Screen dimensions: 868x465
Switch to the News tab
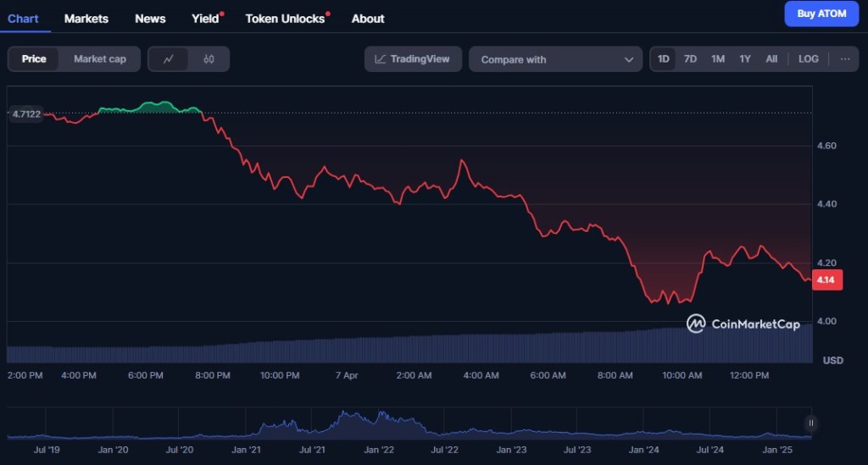[150, 19]
